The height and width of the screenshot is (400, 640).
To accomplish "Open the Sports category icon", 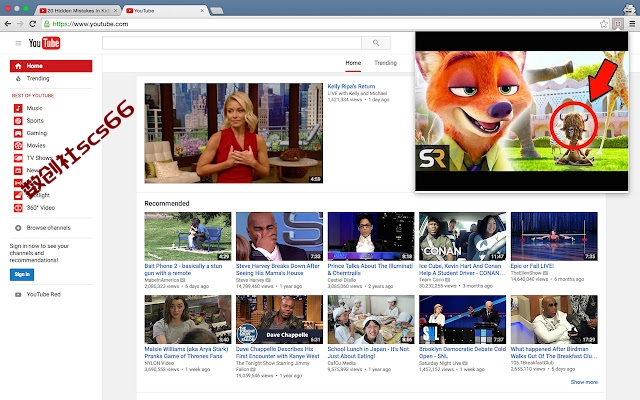I will pyautogui.click(x=18, y=120).
